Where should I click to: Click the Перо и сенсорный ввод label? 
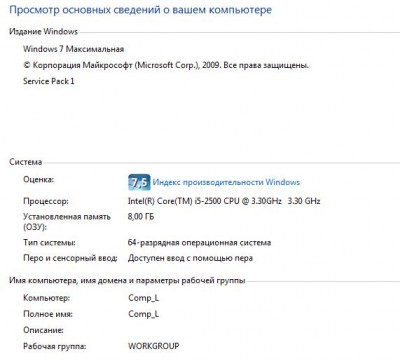point(70,258)
